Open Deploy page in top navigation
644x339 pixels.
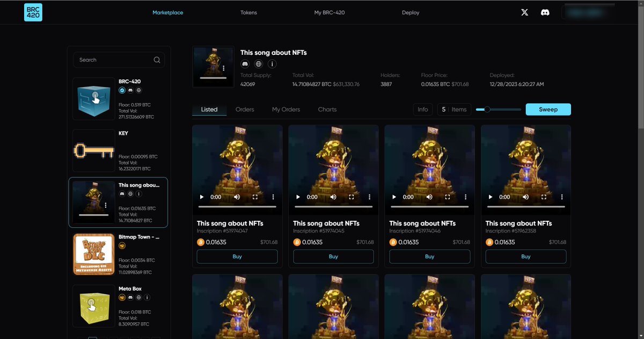[411, 12]
